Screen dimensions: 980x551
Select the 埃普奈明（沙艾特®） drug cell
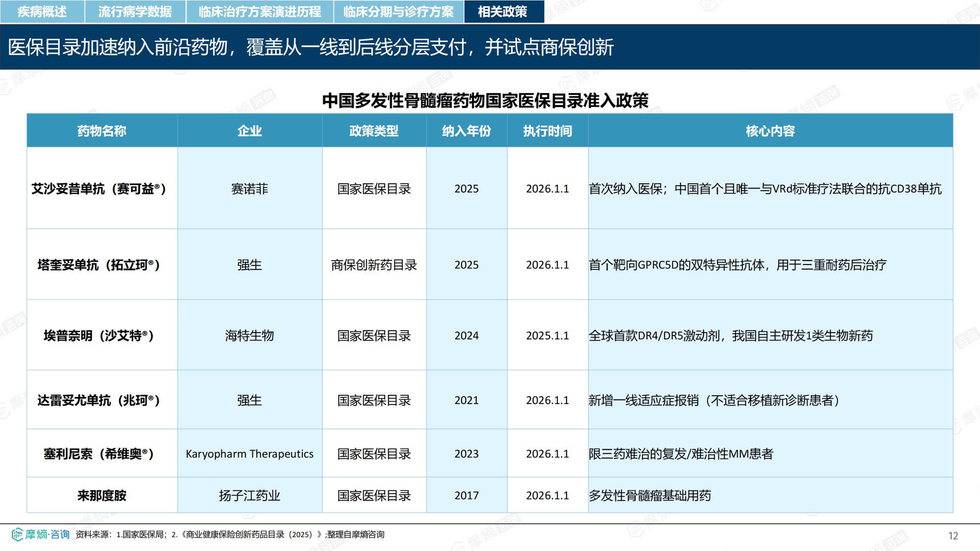102,335
